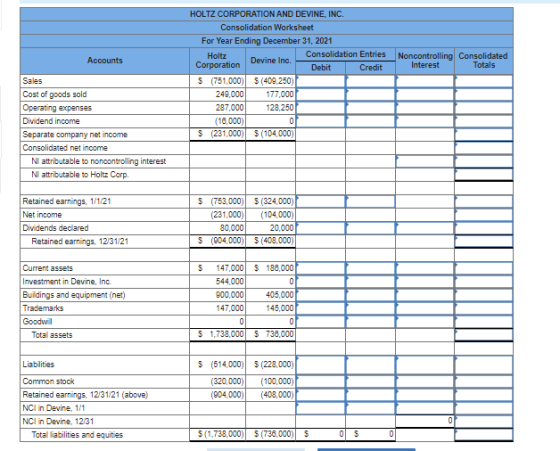Click Operating expenses Consolidated Totals cell
The image size is (560, 451).
[x=484, y=108]
